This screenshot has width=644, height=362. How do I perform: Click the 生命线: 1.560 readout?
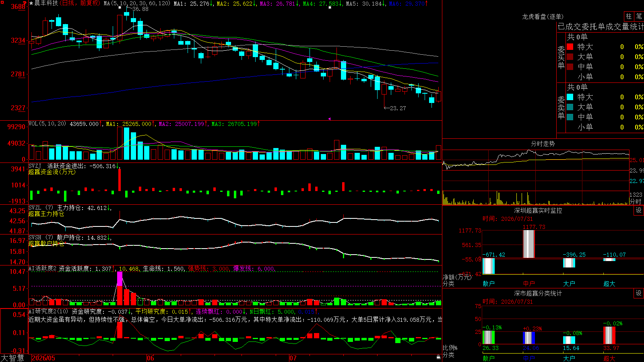[164, 269]
